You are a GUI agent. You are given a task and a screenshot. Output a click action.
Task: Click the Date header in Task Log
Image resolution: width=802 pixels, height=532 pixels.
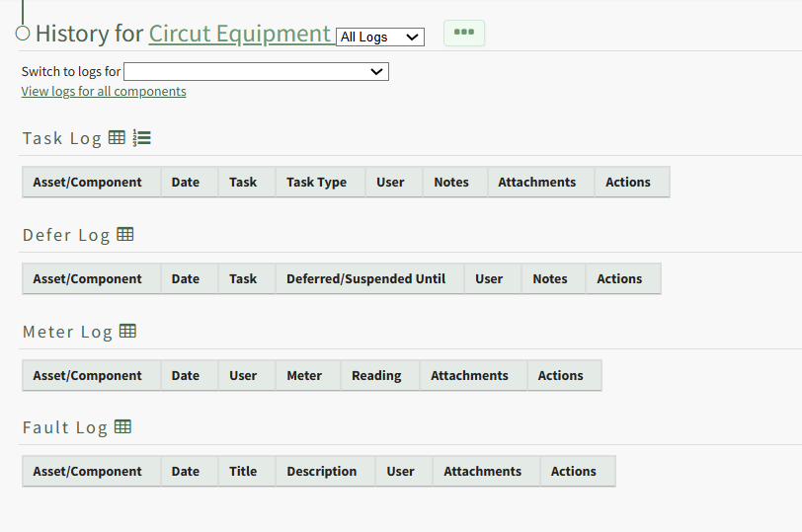[185, 183]
